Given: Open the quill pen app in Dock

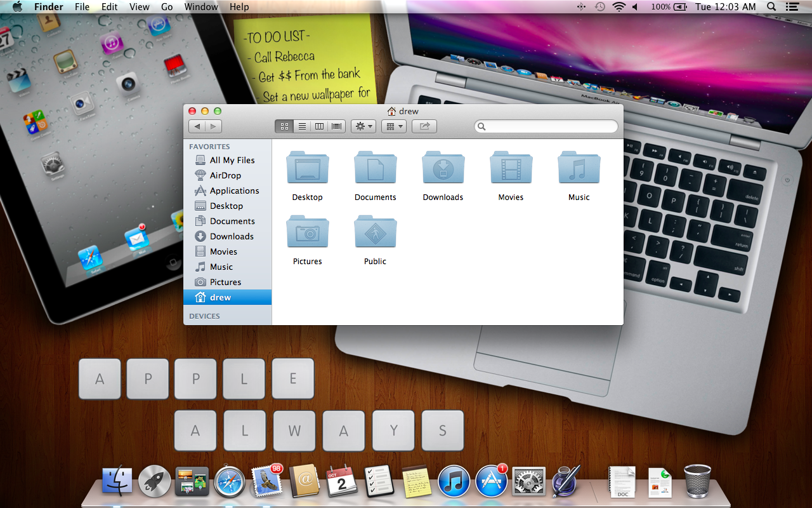Looking at the screenshot, I should pyautogui.click(x=566, y=481).
